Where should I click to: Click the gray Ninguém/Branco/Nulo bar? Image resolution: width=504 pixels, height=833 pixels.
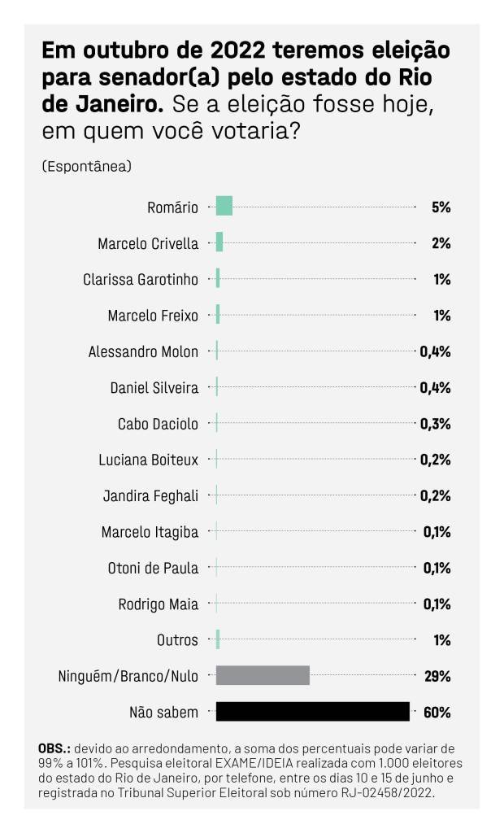(263, 676)
